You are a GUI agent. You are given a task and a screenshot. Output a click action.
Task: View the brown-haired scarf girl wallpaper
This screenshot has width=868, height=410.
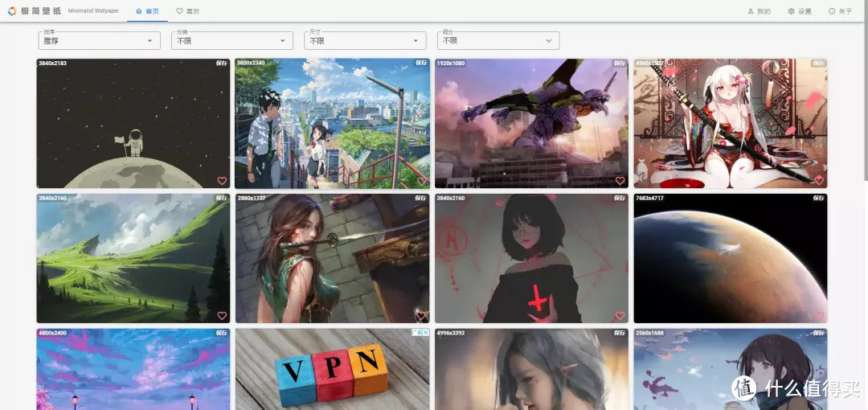(731, 369)
